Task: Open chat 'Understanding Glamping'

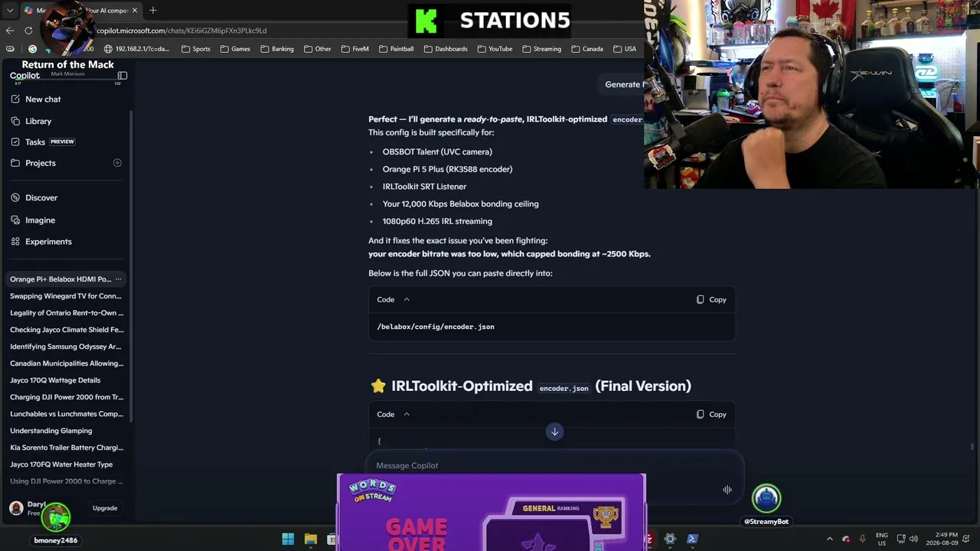Action: point(51,431)
